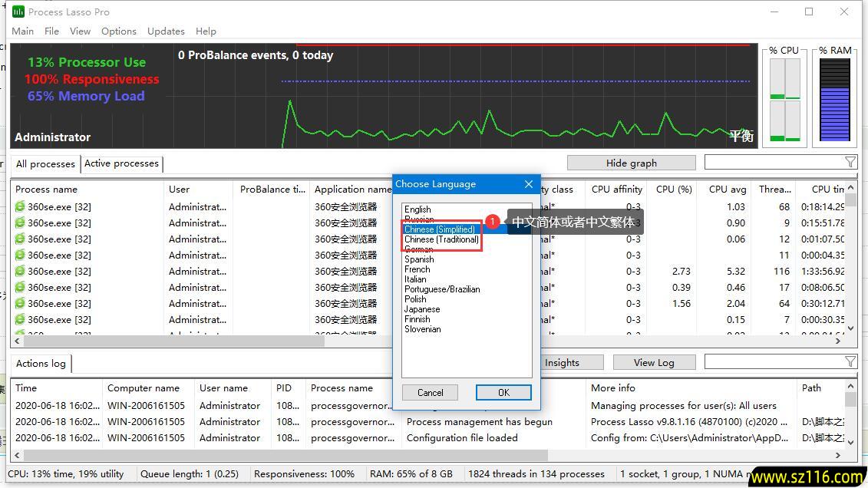Open the Updates menu
The width and height of the screenshot is (868, 488).
click(x=166, y=31)
